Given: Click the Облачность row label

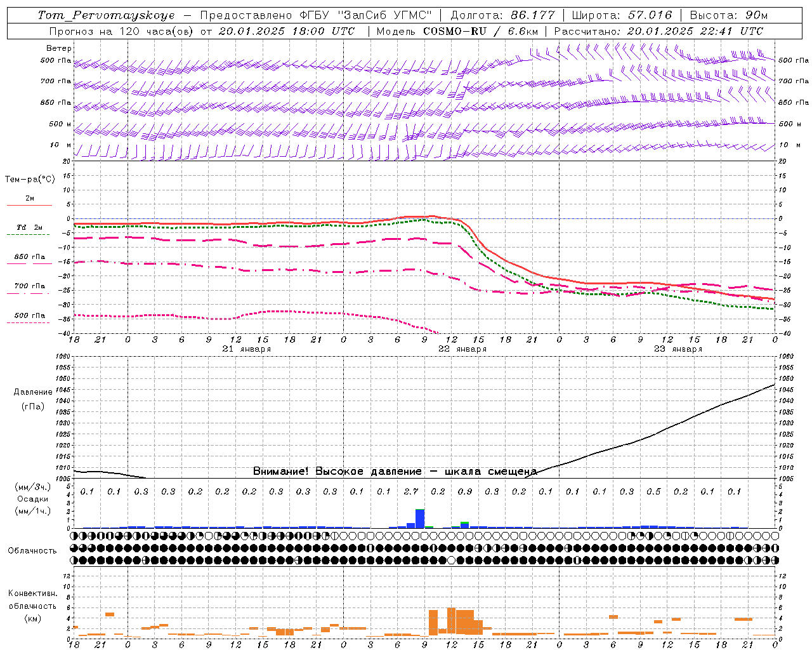Looking at the screenshot, I should 32,551.
